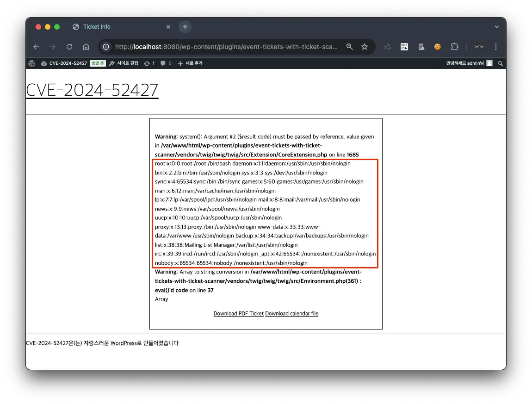Click the URL address field
This screenshot has height=404, width=532.
[x=226, y=47]
